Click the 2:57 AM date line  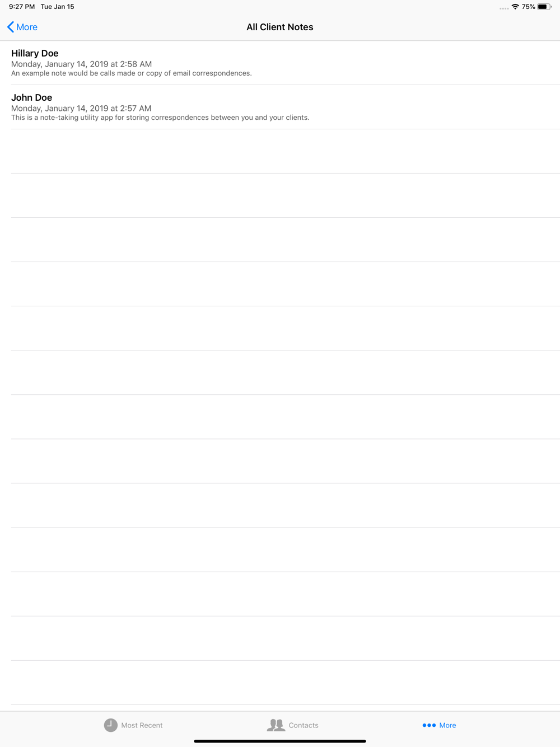coord(81,108)
